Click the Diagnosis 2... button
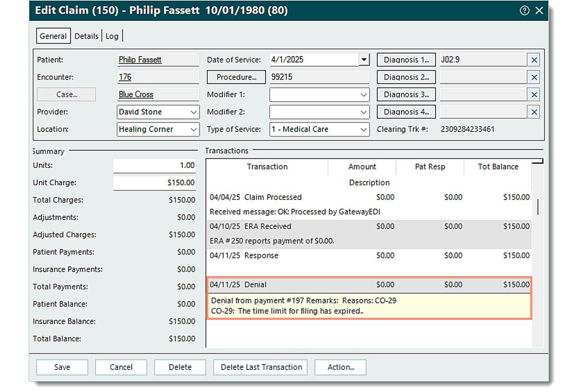 coord(406,77)
